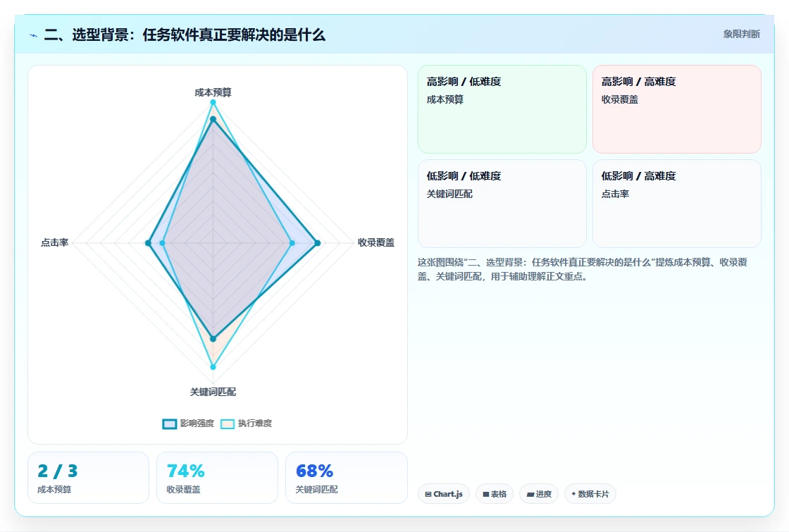Viewport: 789px width, 532px height.
Task: Select the Chart.js tag chip
Action: click(x=443, y=494)
